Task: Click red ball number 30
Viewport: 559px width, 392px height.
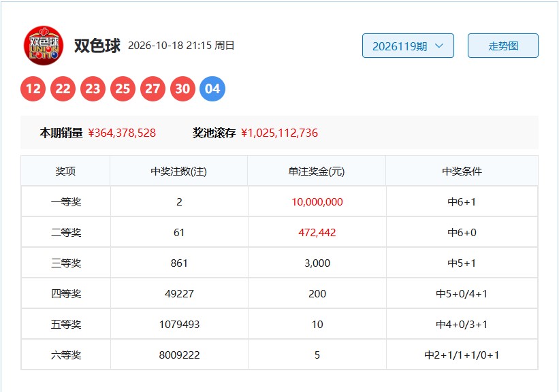Action: pos(183,88)
